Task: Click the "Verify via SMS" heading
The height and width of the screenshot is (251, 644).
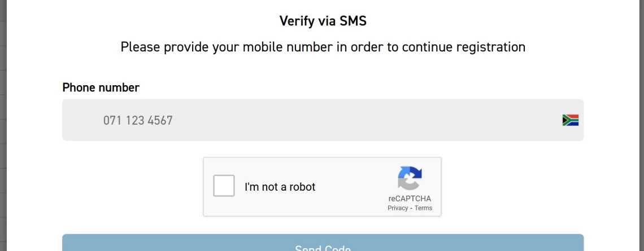Action: coord(323,21)
